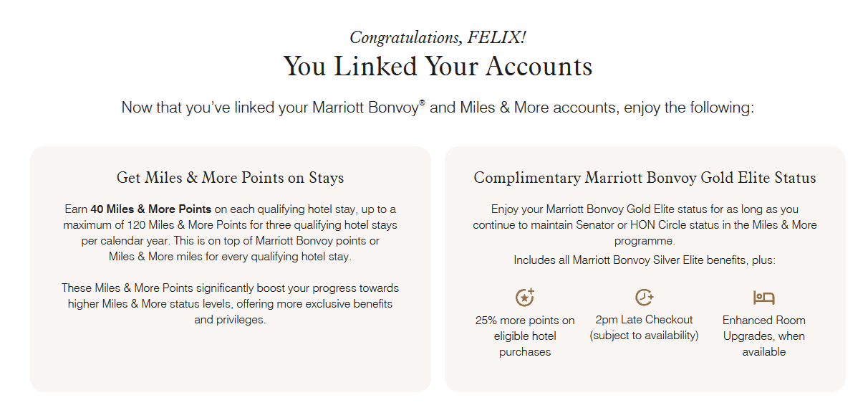
Task: Click the "and privileges." closing line
Action: click(x=230, y=320)
